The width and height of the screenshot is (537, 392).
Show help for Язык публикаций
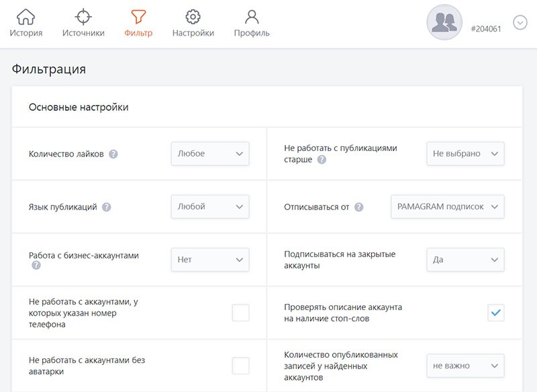(107, 207)
